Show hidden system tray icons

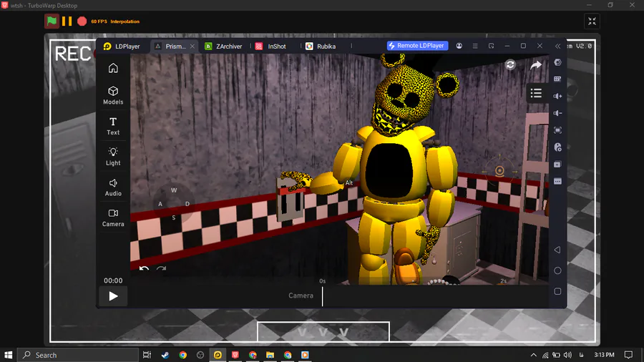coord(534,355)
